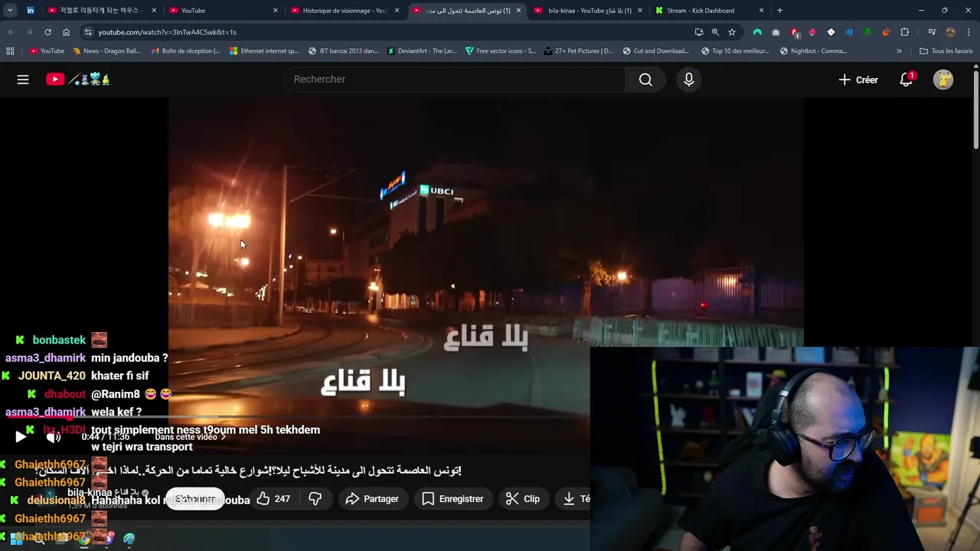The width and height of the screenshot is (980, 551).
Task: Open the Nightbot - Comma... bookmark
Action: (813, 51)
